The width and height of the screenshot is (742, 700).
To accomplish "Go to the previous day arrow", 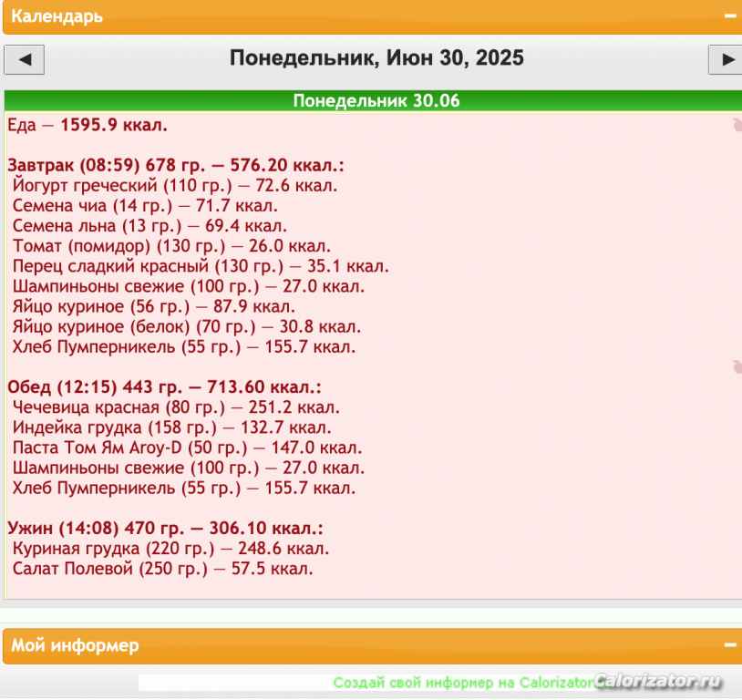I will coord(24,59).
